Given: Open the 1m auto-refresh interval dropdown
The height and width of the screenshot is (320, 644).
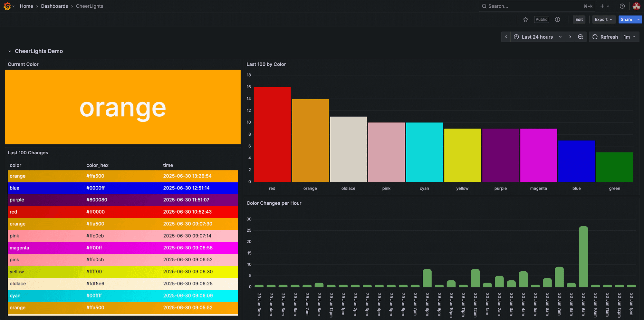Looking at the screenshot, I should point(630,37).
